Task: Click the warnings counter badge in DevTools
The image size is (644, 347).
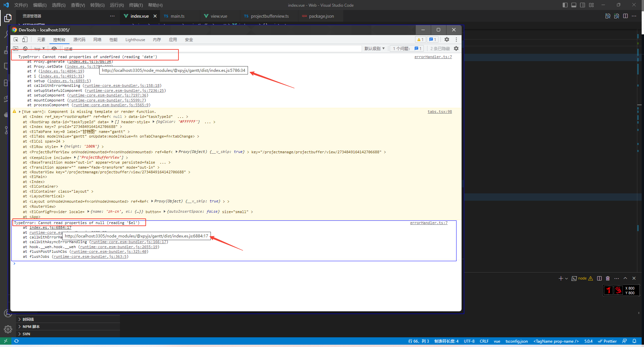Action: 420,39
